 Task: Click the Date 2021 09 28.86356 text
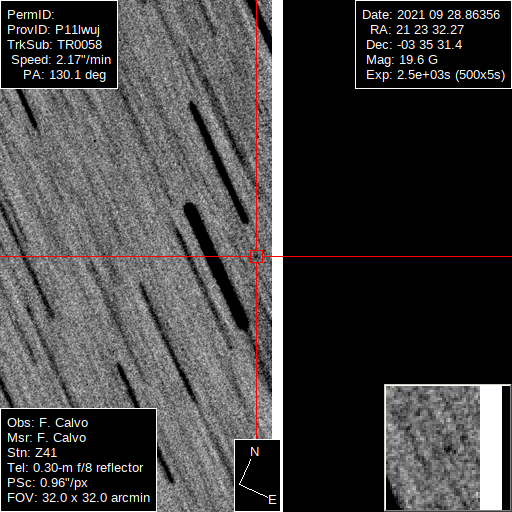(x=431, y=15)
